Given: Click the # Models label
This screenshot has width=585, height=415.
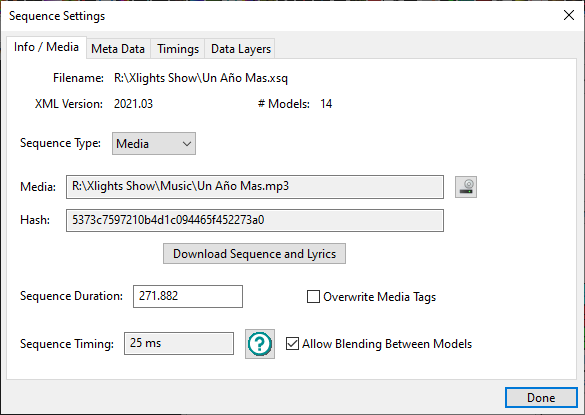Looking at the screenshot, I should point(284,104).
